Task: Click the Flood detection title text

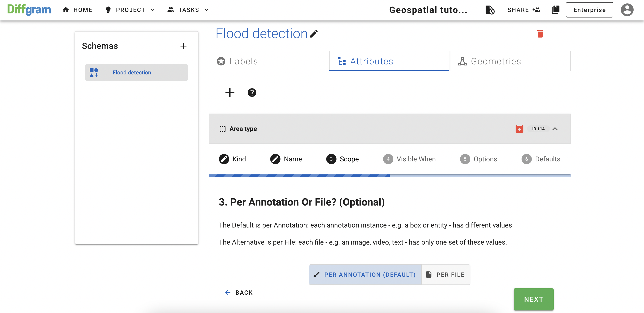Action: 262,33
